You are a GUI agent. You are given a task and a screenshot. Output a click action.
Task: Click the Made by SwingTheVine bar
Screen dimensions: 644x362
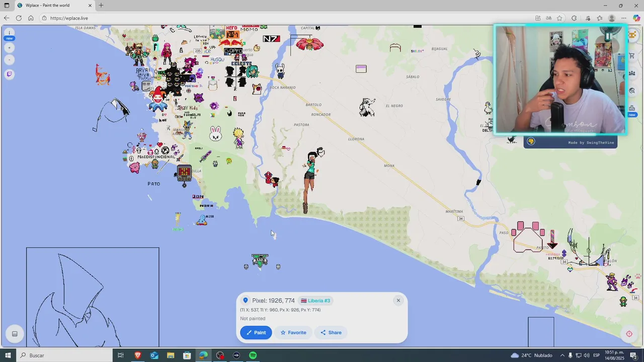click(x=571, y=142)
